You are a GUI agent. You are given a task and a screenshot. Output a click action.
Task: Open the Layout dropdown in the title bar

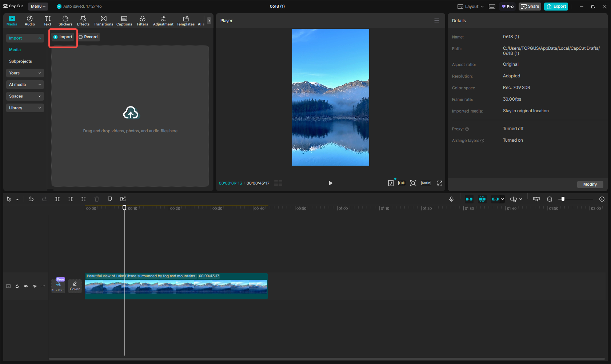(470, 6)
